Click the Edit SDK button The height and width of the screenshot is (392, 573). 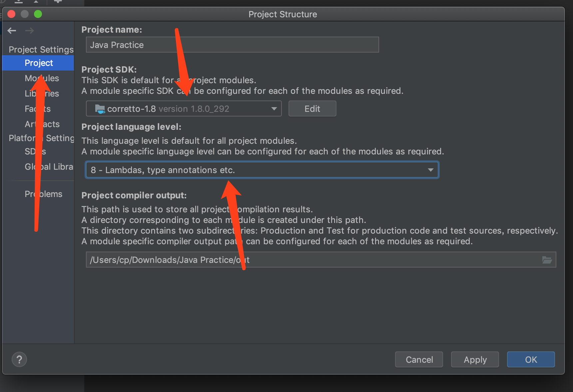point(312,109)
